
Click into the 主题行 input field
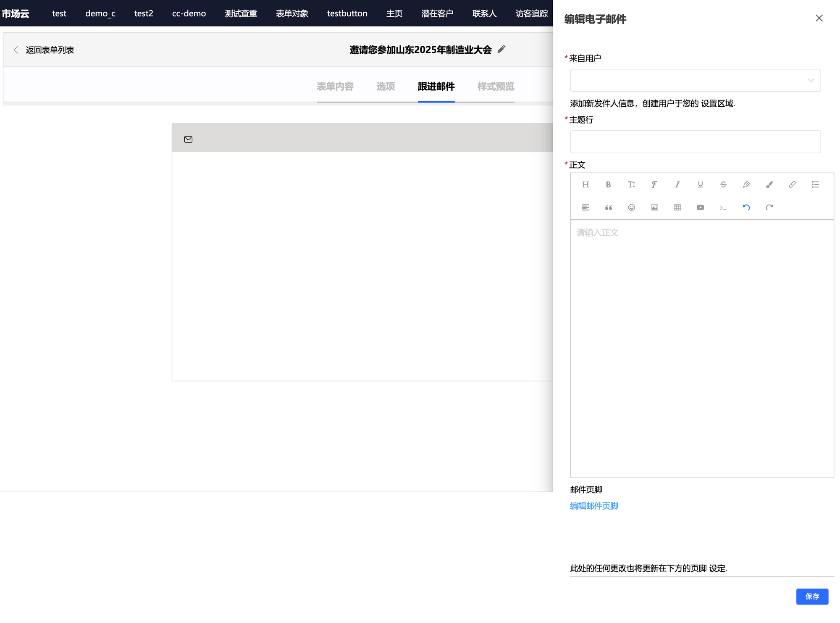695,142
